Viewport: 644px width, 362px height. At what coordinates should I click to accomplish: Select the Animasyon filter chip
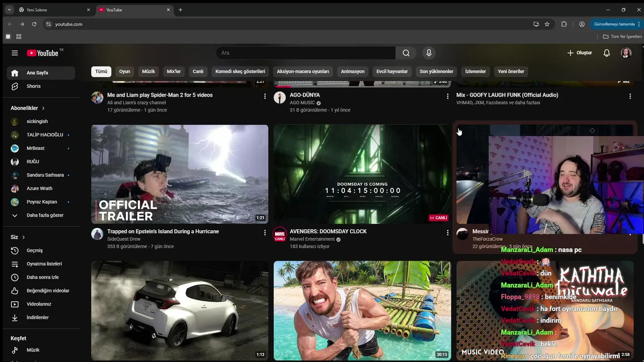click(353, 71)
